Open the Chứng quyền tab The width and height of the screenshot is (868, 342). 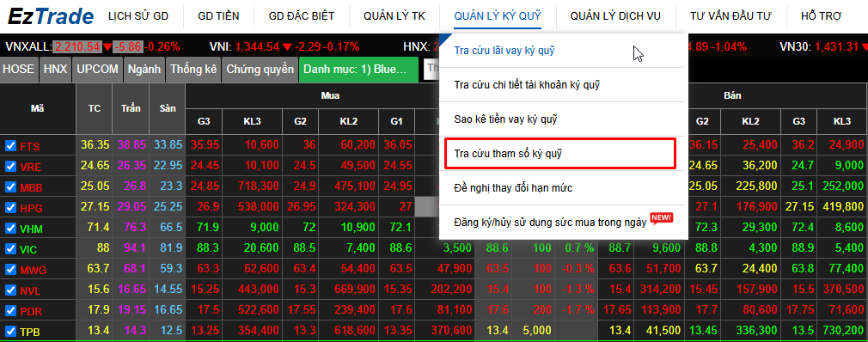coord(260,70)
